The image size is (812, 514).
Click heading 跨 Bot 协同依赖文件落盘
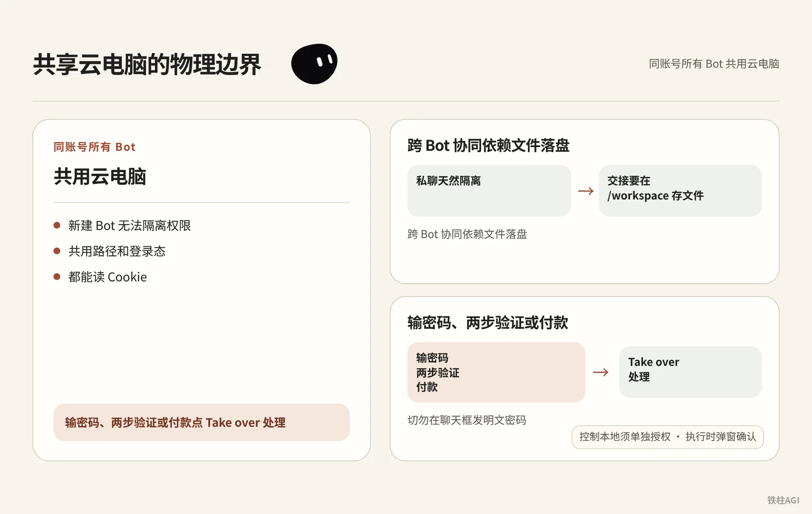[x=488, y=146]
